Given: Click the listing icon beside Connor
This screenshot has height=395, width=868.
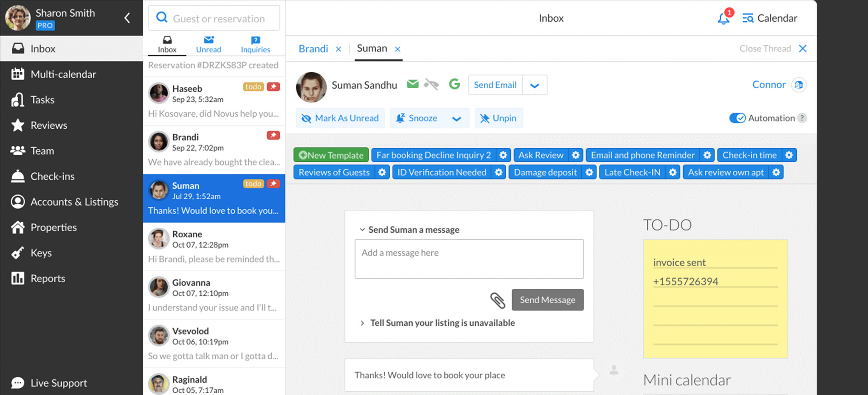Looking at the screenshot, I should click(799, 85).
